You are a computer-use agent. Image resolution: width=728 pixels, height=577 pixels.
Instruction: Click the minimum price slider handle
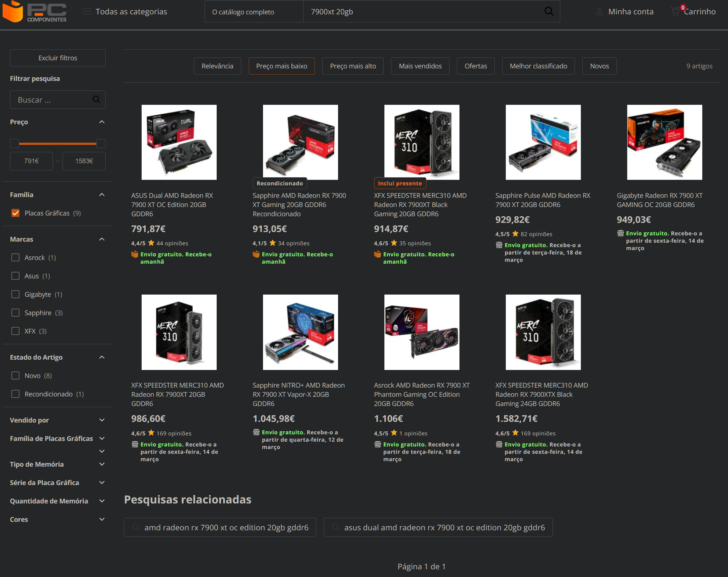tap(14, 143)
